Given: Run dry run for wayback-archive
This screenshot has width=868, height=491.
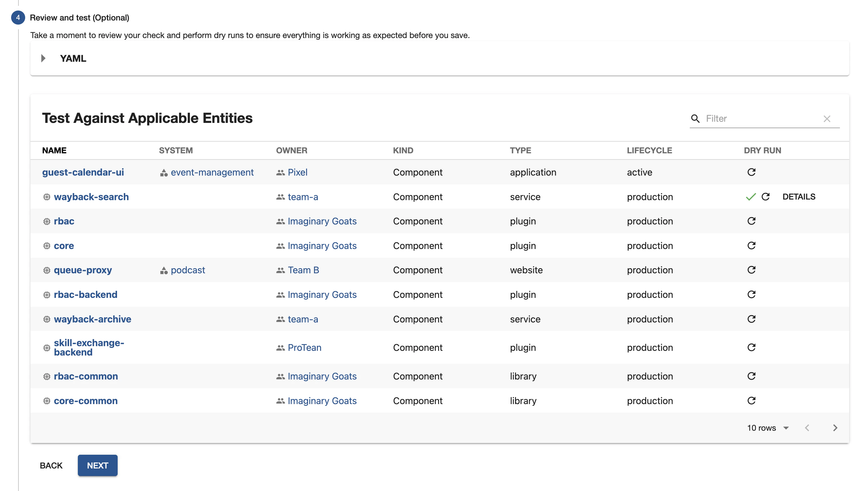Looking at the screenshot, I should [x=751, y=319].
